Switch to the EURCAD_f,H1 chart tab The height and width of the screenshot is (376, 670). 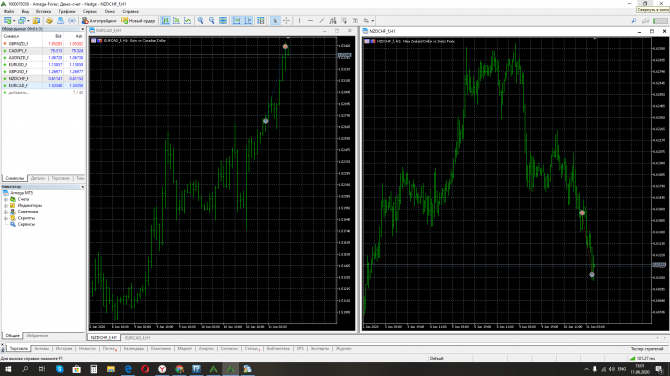(138, 338)
